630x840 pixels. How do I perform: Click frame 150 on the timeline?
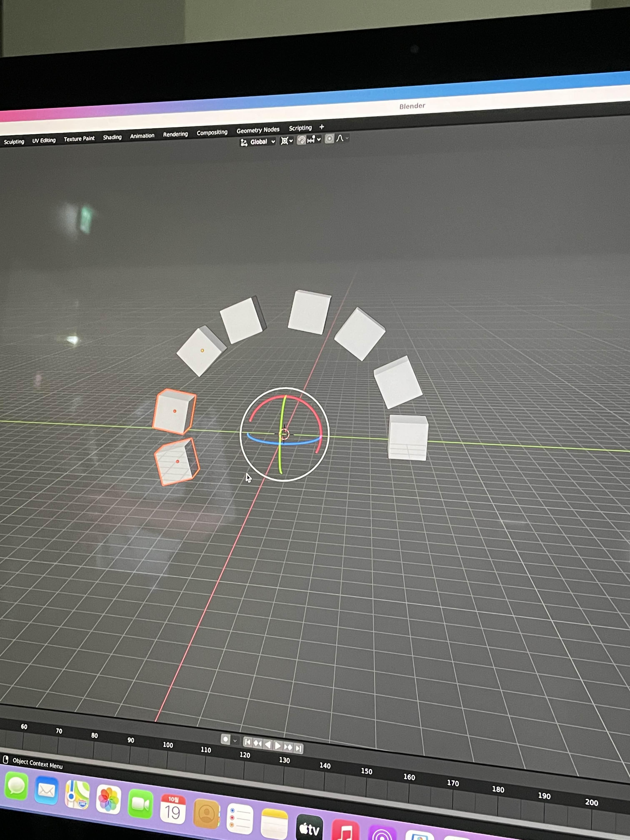(x=366, y=771)
